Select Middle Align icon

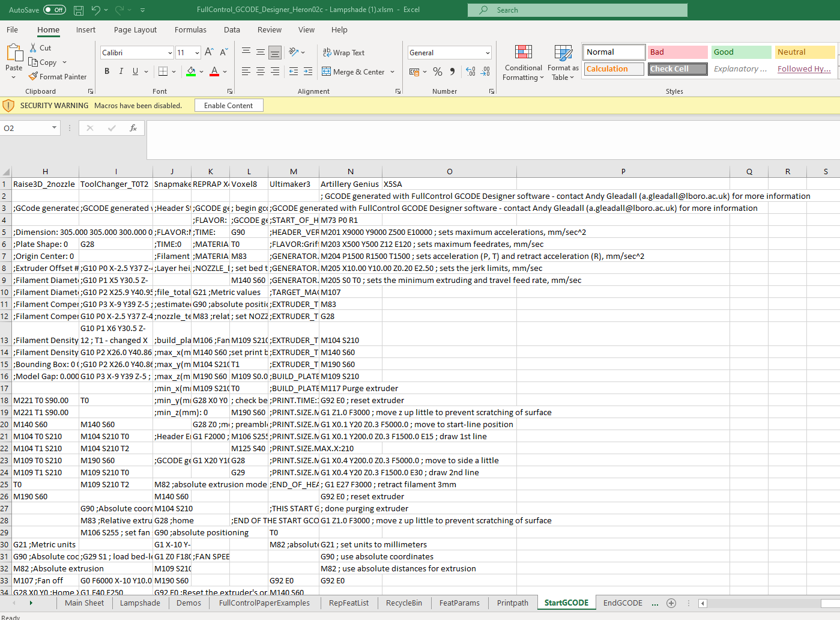point(261,52)
